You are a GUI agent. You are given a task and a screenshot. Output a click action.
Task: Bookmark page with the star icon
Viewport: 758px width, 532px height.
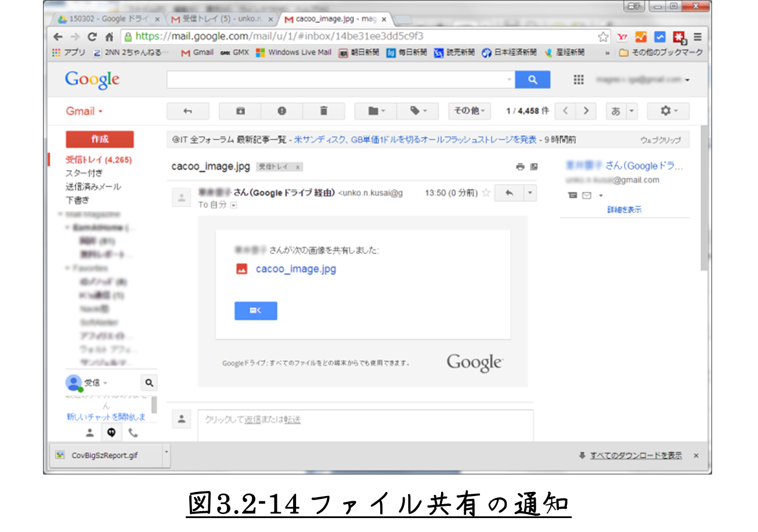tap(603, 37)
